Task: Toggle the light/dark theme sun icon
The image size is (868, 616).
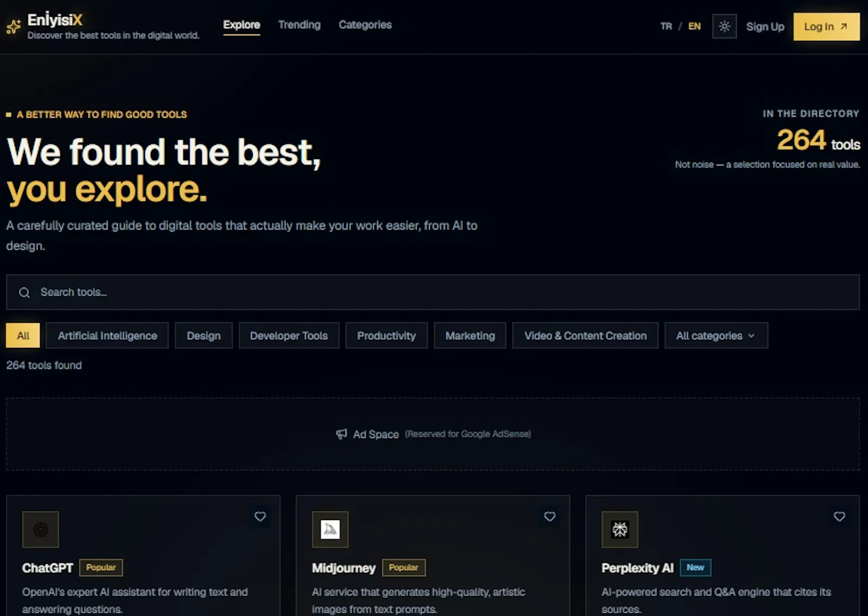Action: [724, 27]
